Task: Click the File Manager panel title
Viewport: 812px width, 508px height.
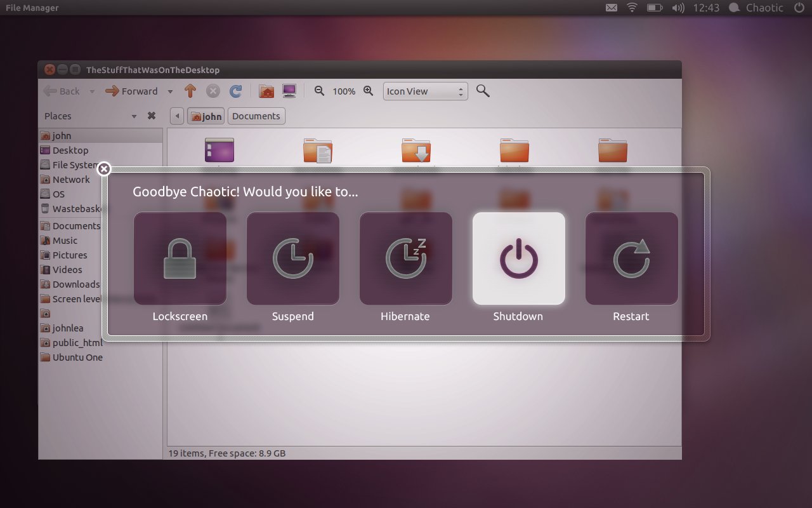Action: click(x=32, y=8)
